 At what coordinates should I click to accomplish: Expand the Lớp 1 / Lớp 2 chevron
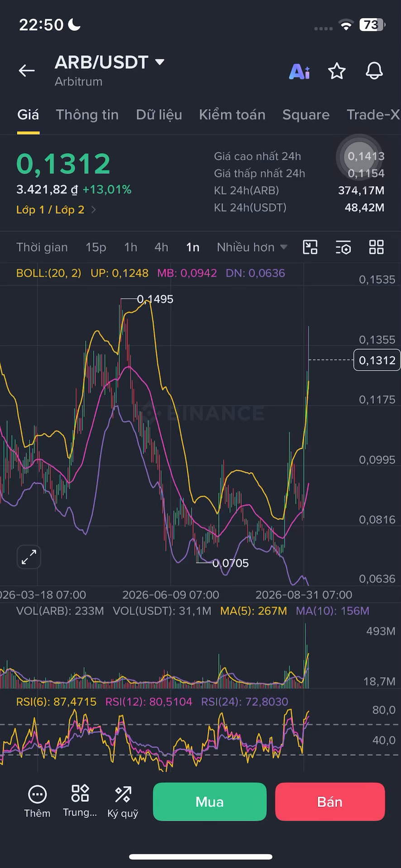(x=94, y=210)
